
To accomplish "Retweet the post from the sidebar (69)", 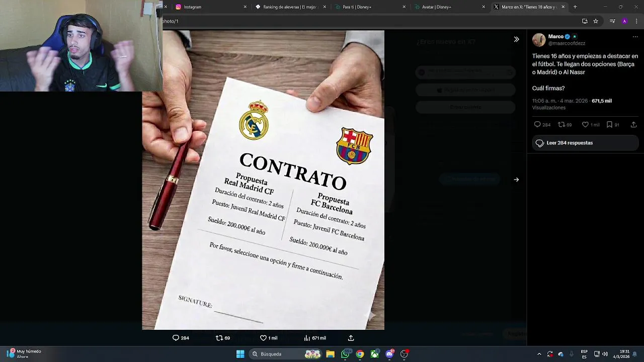I will (x=565, y=124).
